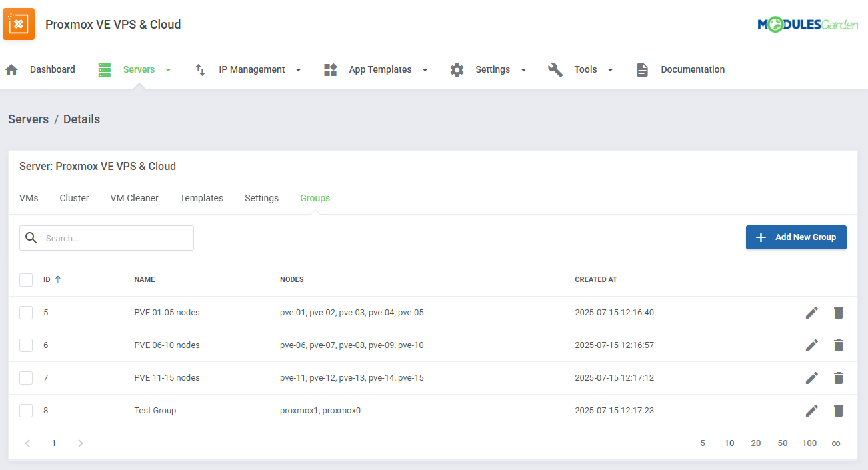Open the Settings dropdown chevron

[523, 69]
